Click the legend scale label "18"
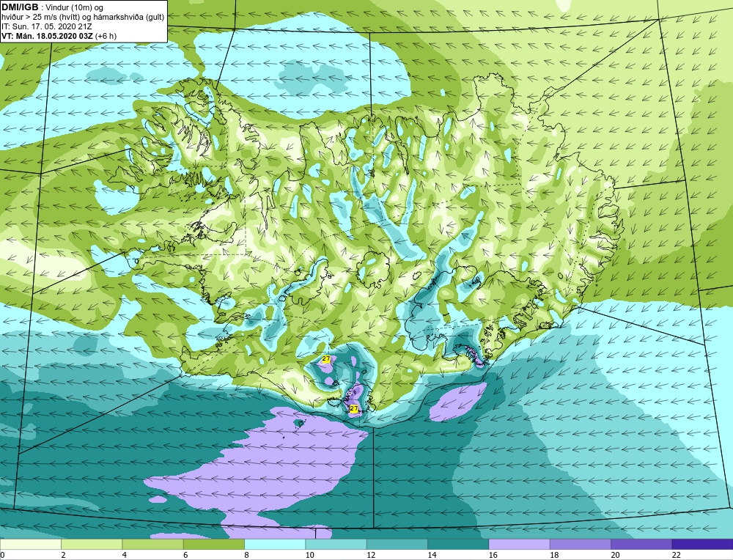Viewport: 733px width, 560px height. pyautogui.click(x=554, y=555)
